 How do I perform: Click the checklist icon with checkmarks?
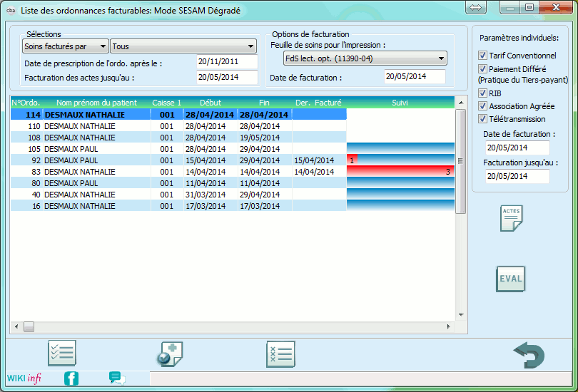click(x=62, y=353)
